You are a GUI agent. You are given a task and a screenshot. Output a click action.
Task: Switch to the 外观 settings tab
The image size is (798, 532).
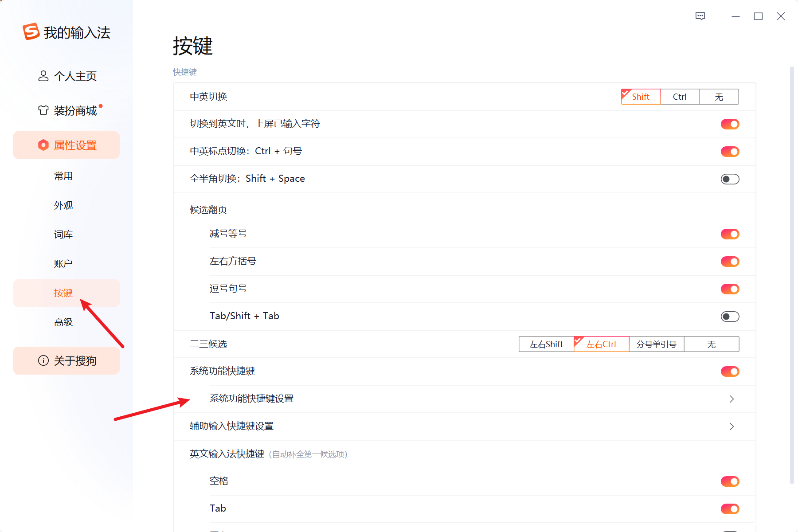click(63, 205)
